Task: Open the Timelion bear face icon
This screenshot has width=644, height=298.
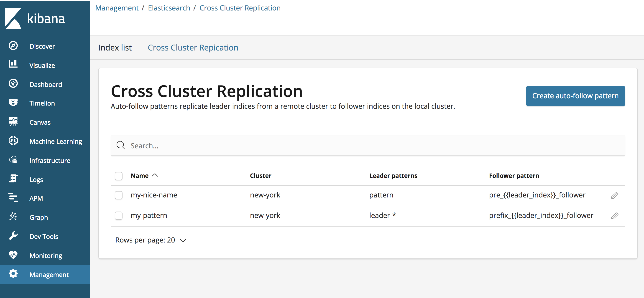Action: pyautogui.click(x=13, y=102)
